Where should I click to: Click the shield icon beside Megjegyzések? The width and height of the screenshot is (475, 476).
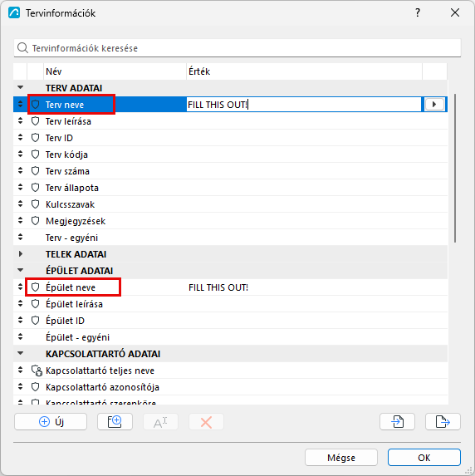[35, 221]
